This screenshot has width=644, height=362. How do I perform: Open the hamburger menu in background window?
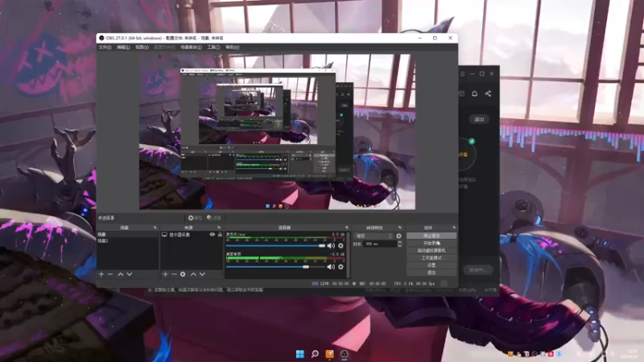[462, 74]
